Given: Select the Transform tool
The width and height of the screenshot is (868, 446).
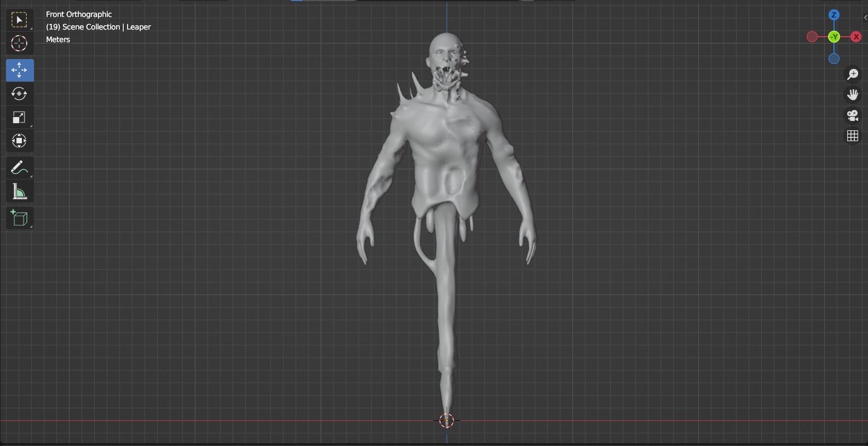Looking at the screenshot, I should click(x=19, y=141).
